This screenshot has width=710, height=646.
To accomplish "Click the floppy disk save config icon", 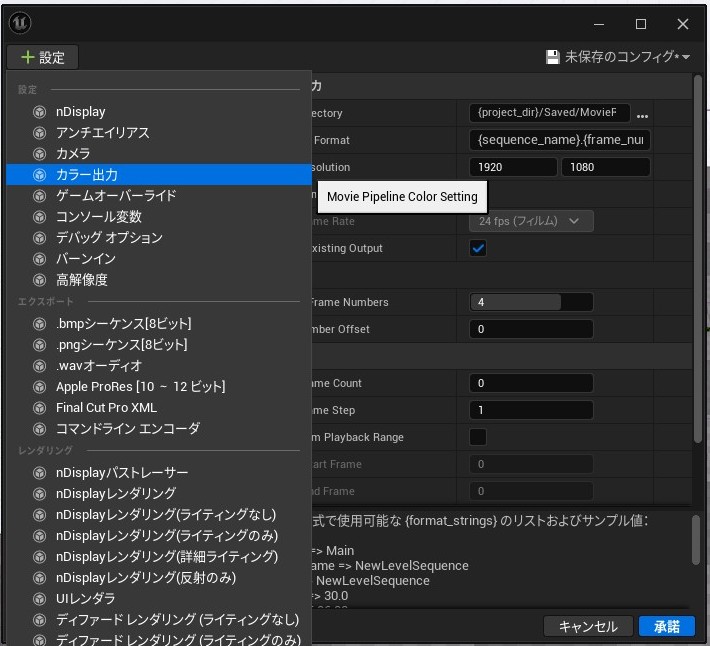I will click(x=552, y=57).
